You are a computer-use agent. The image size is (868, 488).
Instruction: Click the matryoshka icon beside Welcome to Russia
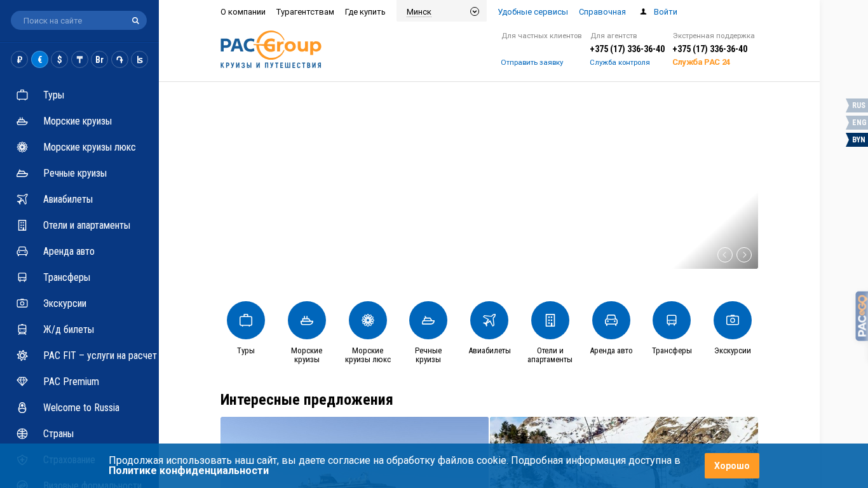pos(22,407)
